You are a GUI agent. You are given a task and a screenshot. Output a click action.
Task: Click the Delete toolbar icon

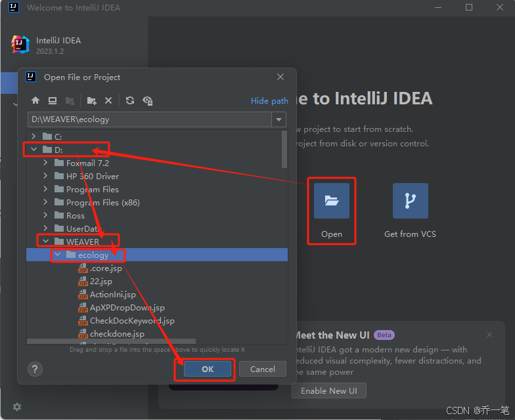[x=108, y=100]
